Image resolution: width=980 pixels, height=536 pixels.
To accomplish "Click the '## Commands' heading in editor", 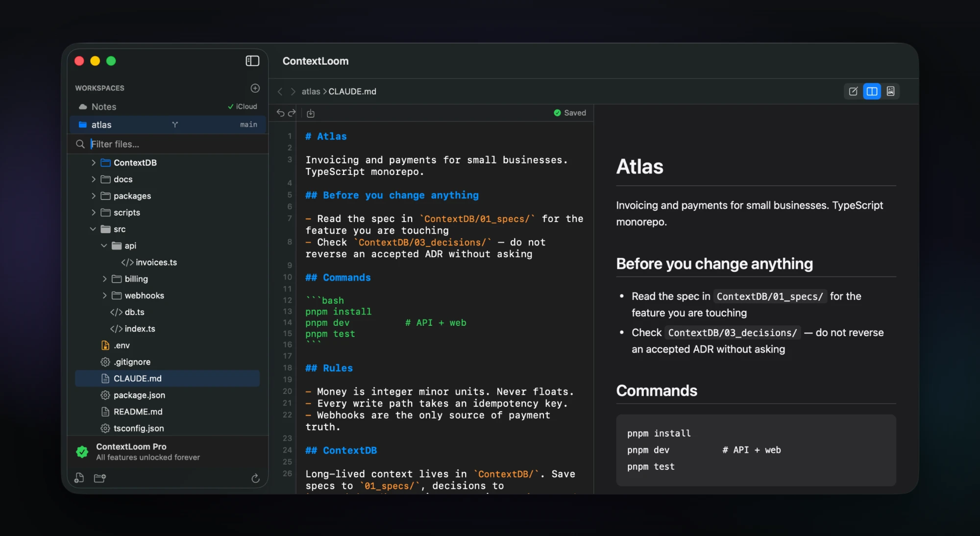I will point(338,278).
